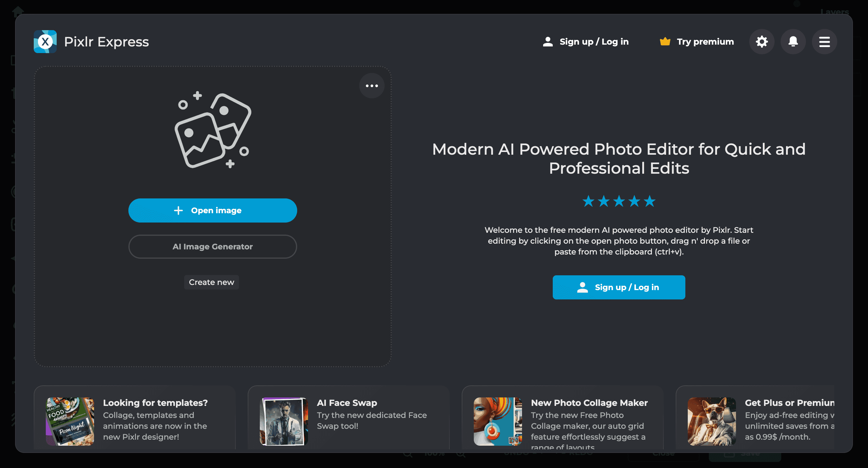Image resolution: width=868 pixels, height=468 pixels.
Task: Open the three-dots more options menu
Action: (372, 86)
